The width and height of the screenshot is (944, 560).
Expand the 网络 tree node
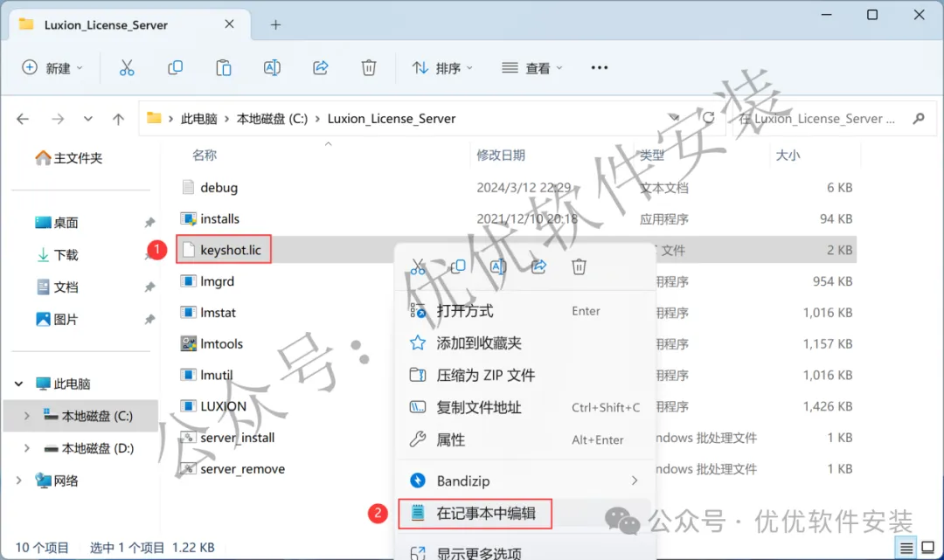(19, 480)
